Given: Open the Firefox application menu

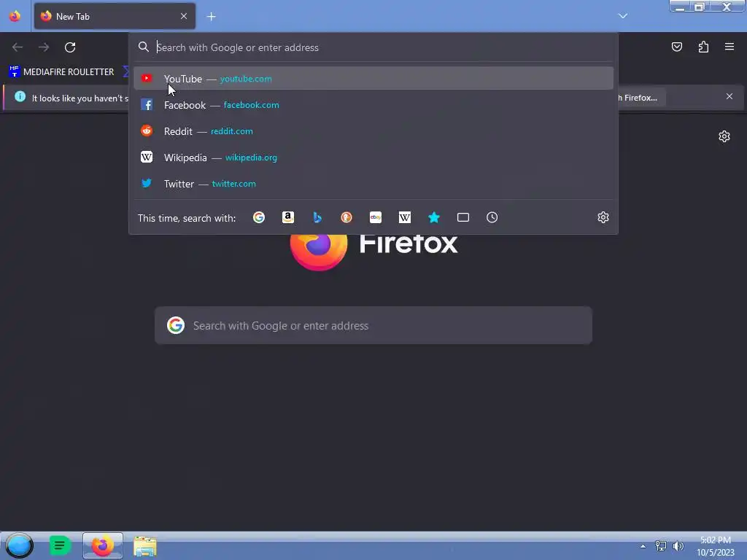Looking at the screenshot, I should click(729, 47).
